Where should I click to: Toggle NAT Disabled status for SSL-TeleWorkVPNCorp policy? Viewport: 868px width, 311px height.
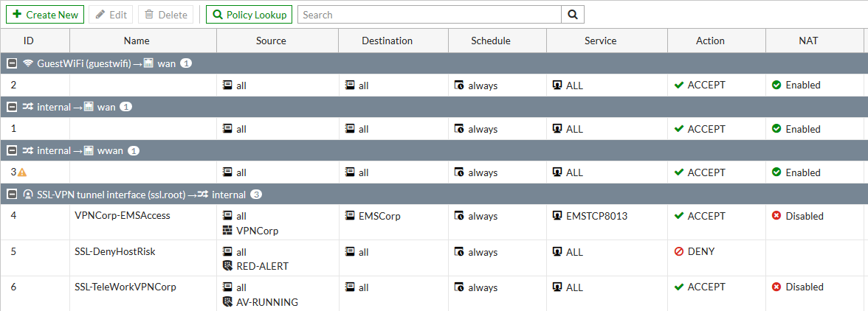coord(776,287)
